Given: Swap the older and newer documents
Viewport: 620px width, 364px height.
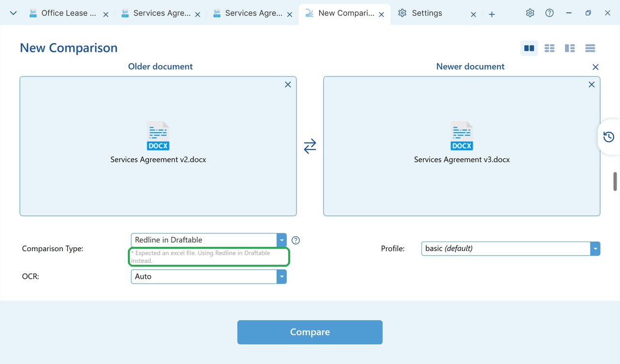Looking at the screenshot, I should click(x=310, y=146).
